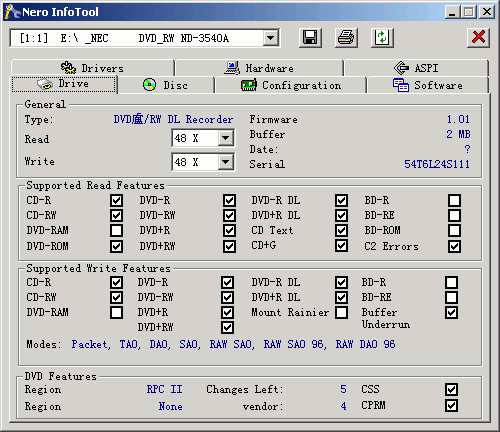Viewport: 500px width, 432px height.
Task: Click the region value None
Action: [x=170, y=406]
